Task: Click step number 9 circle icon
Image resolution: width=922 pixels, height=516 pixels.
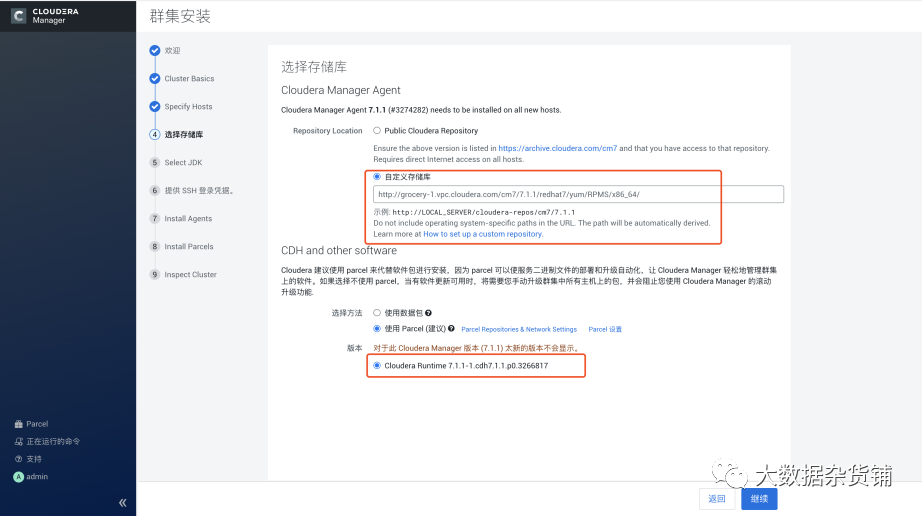Action: [155, 274]
